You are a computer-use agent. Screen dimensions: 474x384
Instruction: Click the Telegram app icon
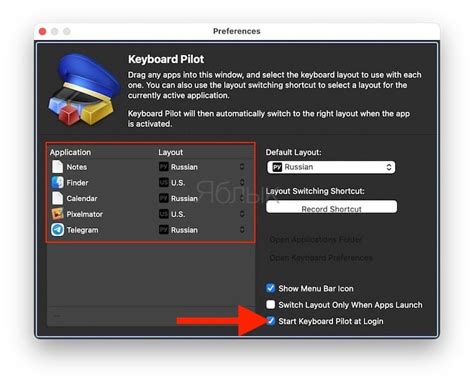tap(57, 230)
